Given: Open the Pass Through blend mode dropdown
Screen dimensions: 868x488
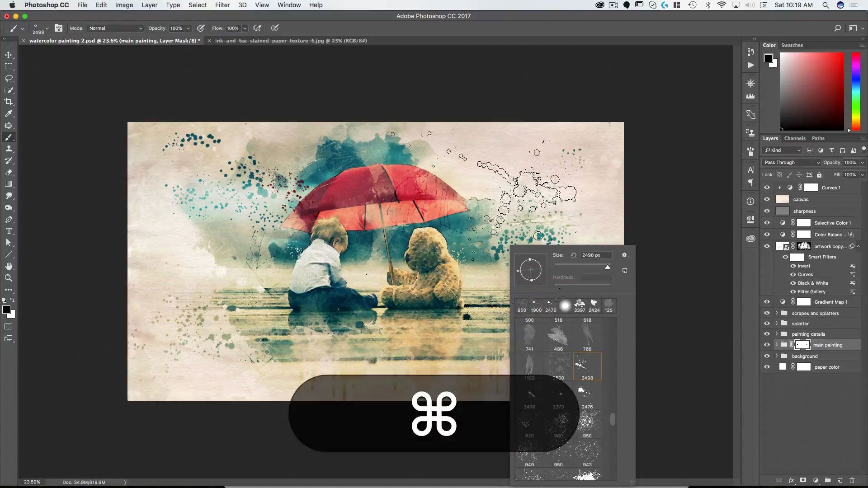Looking at the screenshot, I should coord(791,162).
